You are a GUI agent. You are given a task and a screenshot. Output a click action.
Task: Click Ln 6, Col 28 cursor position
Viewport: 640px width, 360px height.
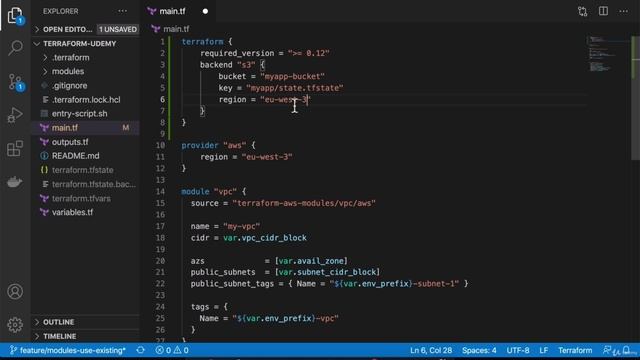point(431,350)
